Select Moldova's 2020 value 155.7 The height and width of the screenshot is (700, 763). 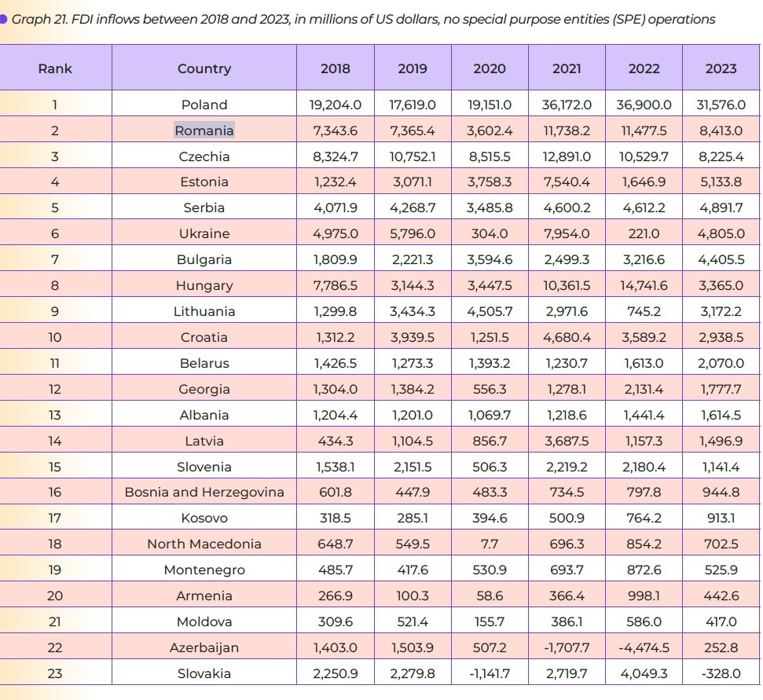click(x=490, y=621)
